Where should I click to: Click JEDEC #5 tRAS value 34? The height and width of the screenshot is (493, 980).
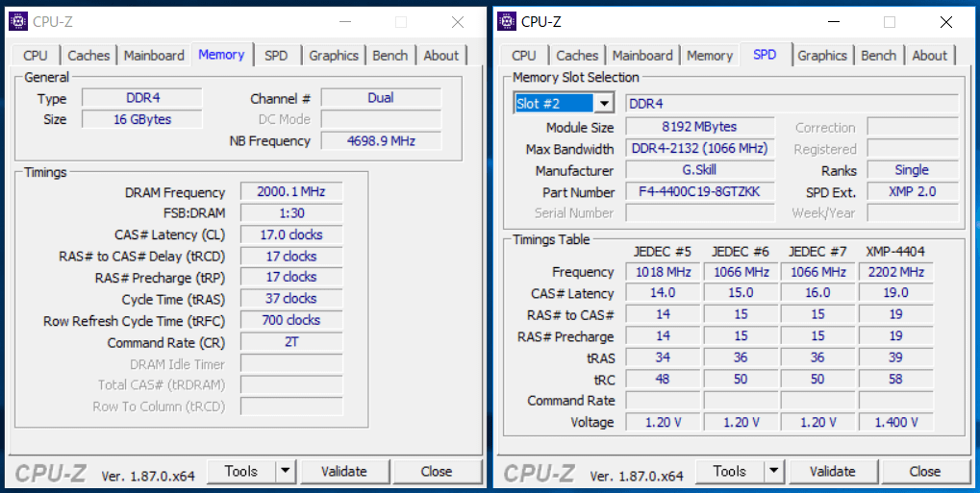point(664,357)
